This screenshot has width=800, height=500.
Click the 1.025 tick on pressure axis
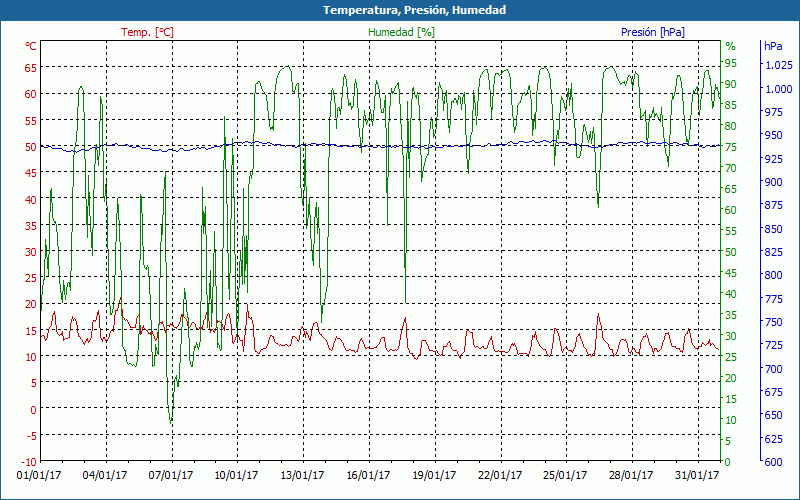779,65
